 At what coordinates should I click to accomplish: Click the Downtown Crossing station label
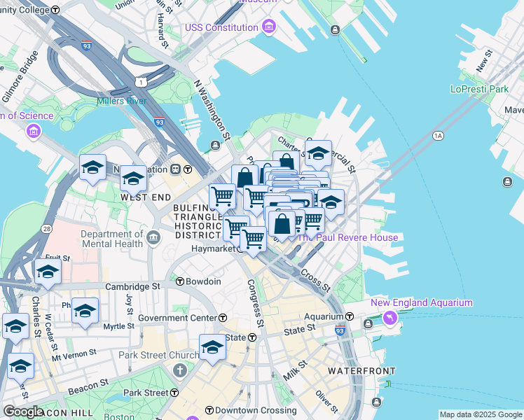(x=256, y=410)
